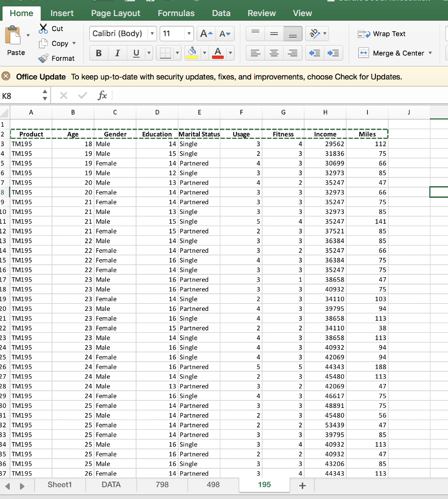448x499 pixels.
Task: Click the formula bar Enter checkmark icon
Action: click(83, 95)
